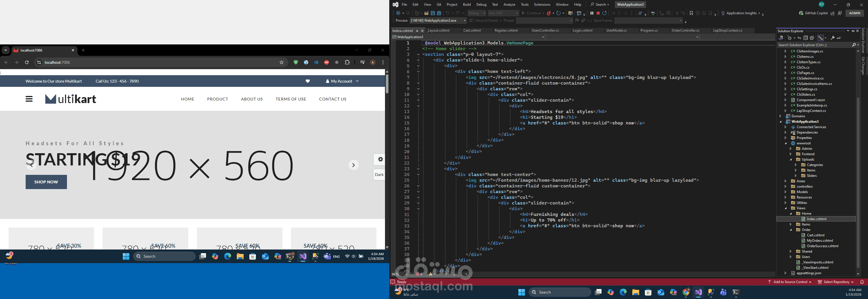Toggle the Dark mode button on site
The image size is (868, 299).
pyautogui.click(x=379, y=175)
